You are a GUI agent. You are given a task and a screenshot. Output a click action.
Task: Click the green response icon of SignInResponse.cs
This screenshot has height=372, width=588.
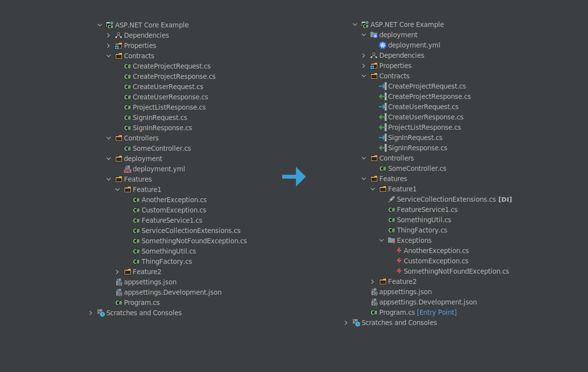click(x=383, y=148)
